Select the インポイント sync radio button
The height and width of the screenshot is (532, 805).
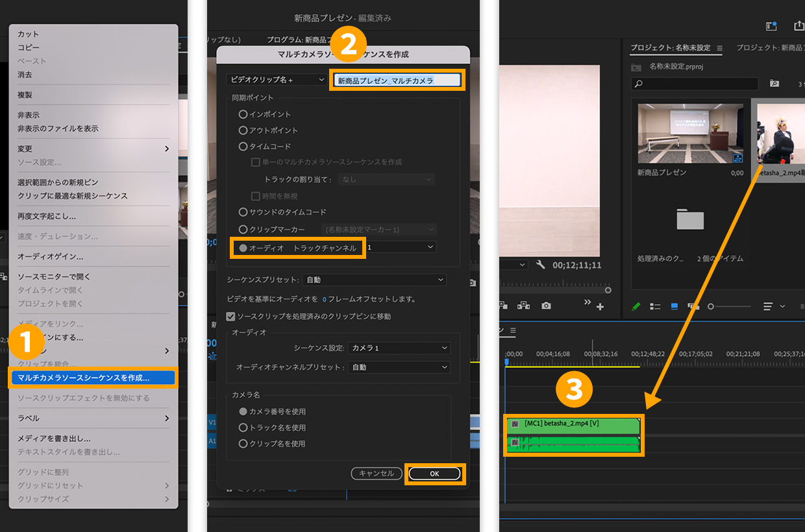click(243, 114)
